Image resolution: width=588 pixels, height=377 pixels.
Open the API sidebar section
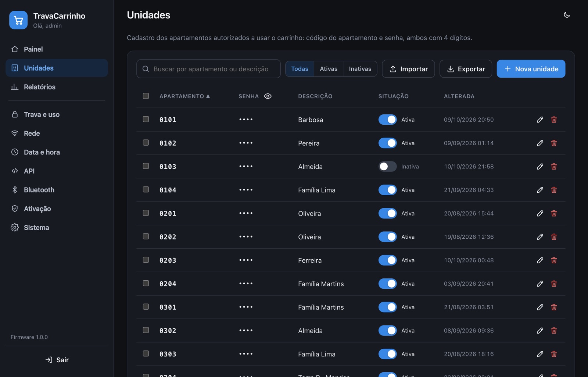click(57, 171)
